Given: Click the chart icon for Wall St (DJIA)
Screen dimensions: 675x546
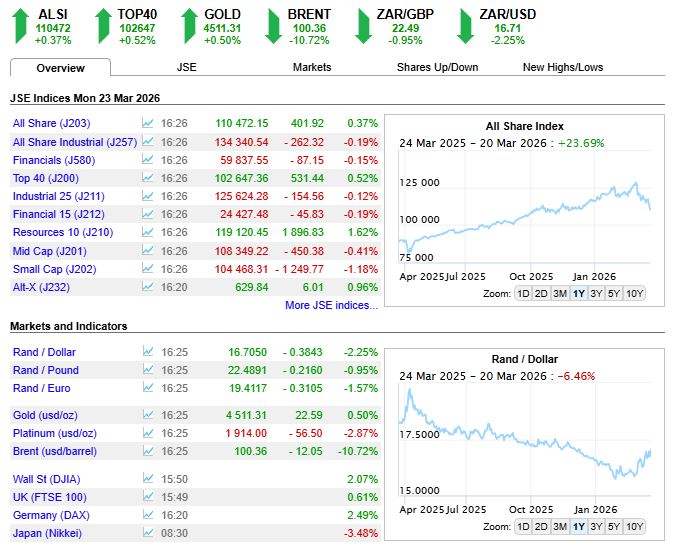Looking at the screenshot, I should [148, 479].
